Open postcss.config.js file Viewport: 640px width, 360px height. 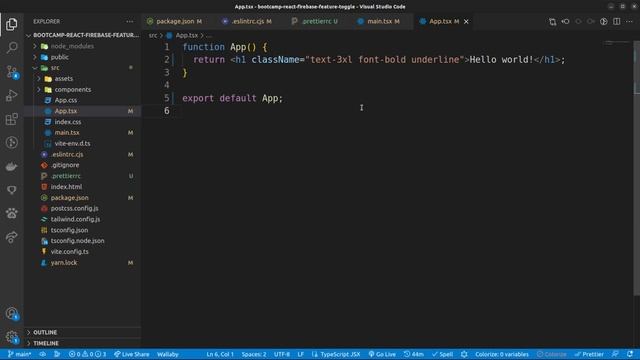click(74, 209)
